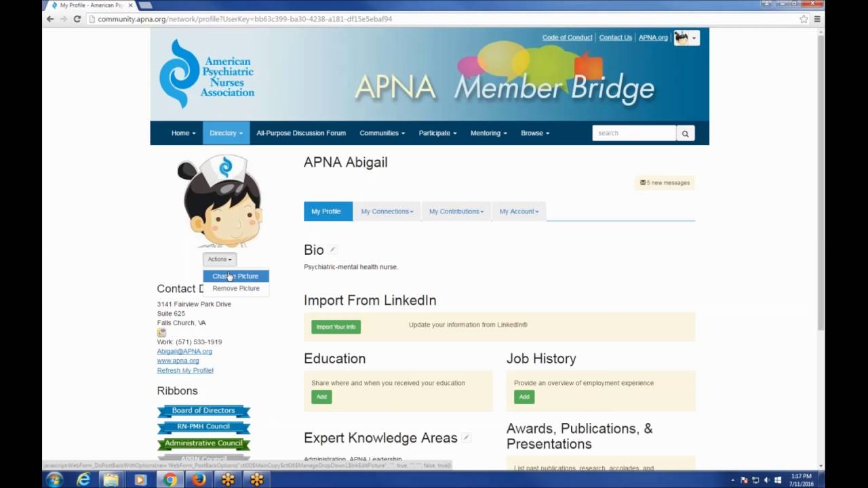Click the Contact Us link
The image size is (868, 488).
coord(615,38)
